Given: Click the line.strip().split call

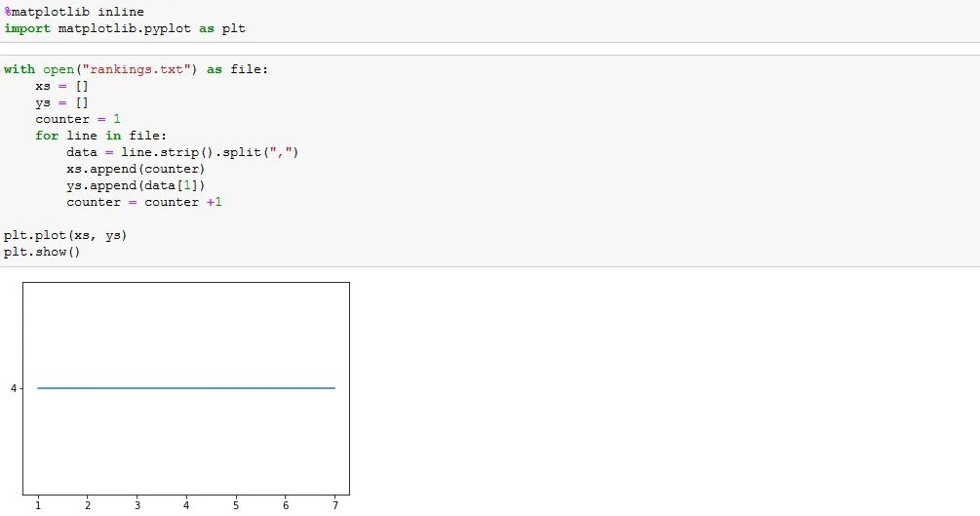Looking at the screenshot, I should pyautogui.click(x=210, y=152).
